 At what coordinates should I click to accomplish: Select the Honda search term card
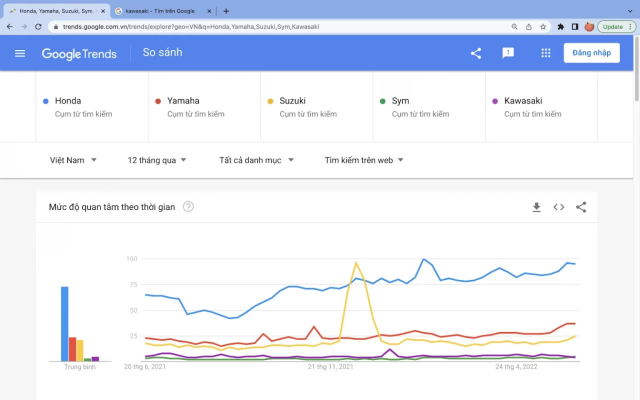pos(92,107)
